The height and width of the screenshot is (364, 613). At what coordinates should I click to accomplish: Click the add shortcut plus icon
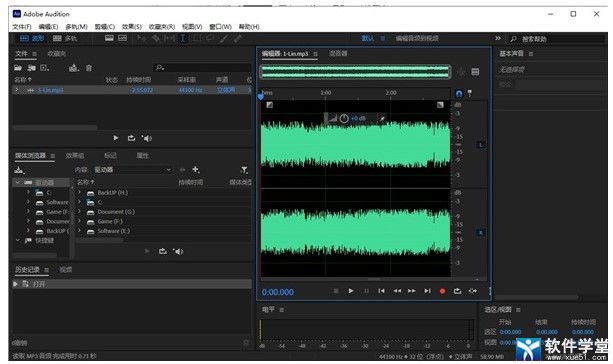[195, 169]
